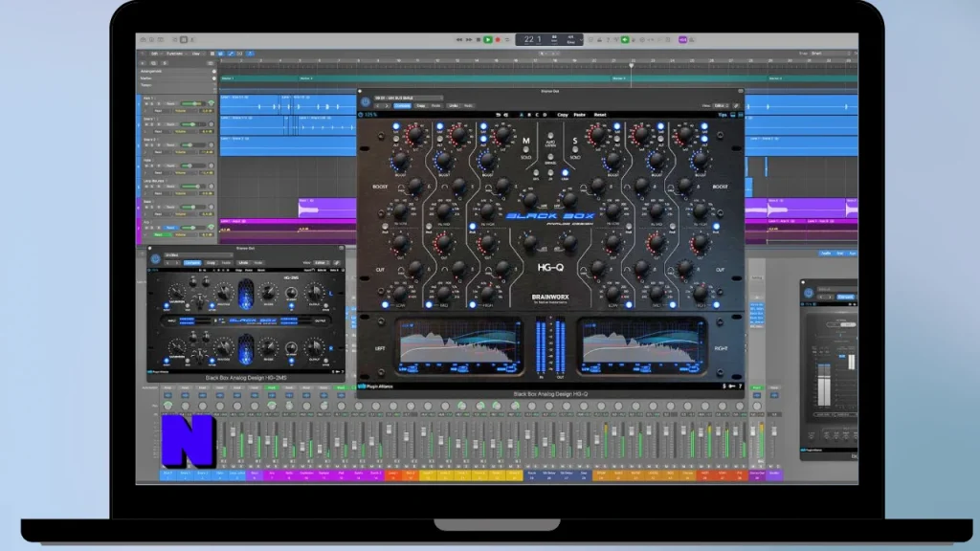Click the redo arrow in HG-Q black toolbar
The height and width of the screenshot is (551, 980).
(x=505, y=115)
